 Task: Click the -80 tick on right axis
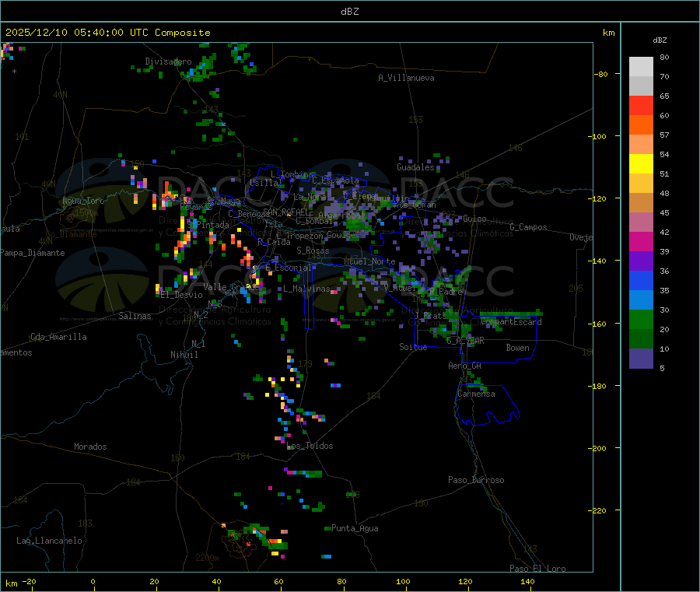click(601, 74)
